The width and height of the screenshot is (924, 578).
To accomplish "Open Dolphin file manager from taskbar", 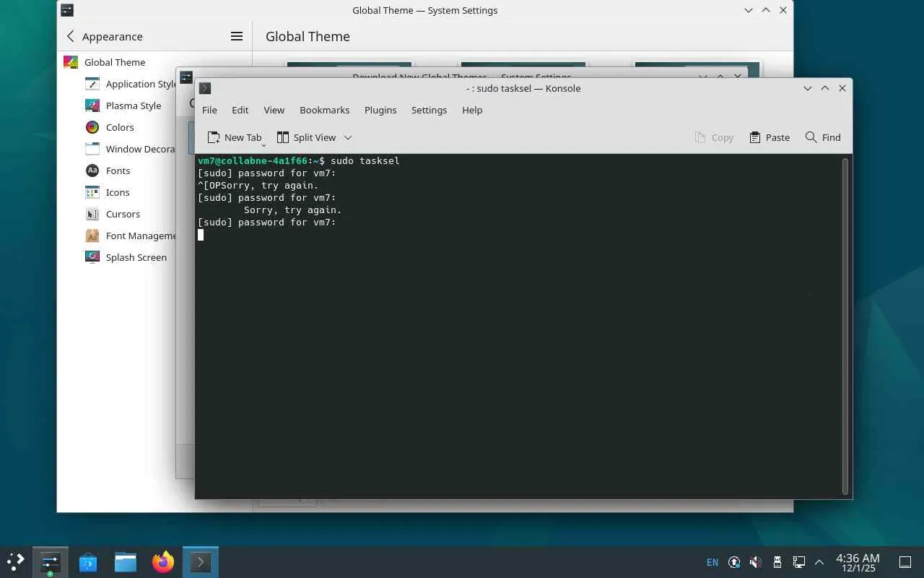I will (x=126, y=561).
